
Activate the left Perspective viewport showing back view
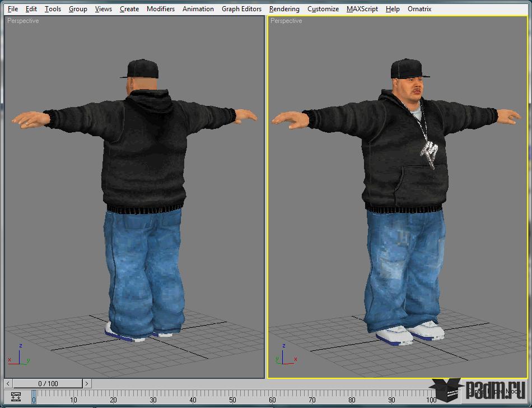coord(134,197)
